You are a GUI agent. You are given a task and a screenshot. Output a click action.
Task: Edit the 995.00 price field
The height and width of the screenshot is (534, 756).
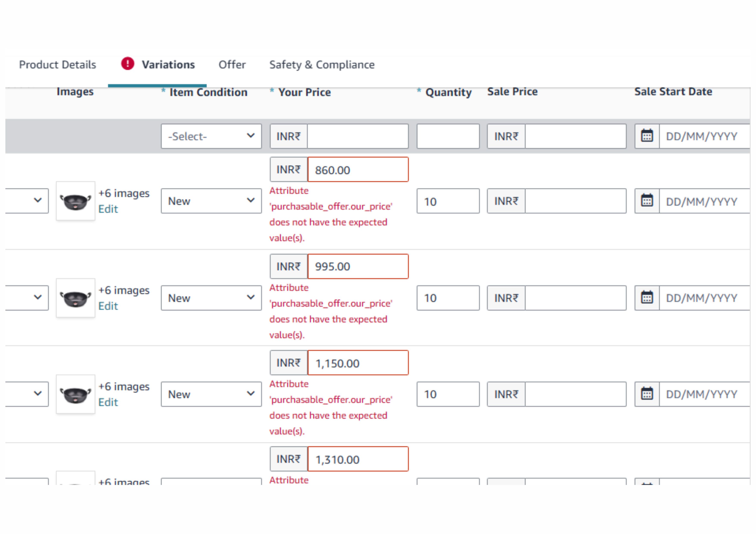click(x=358, y=267)
